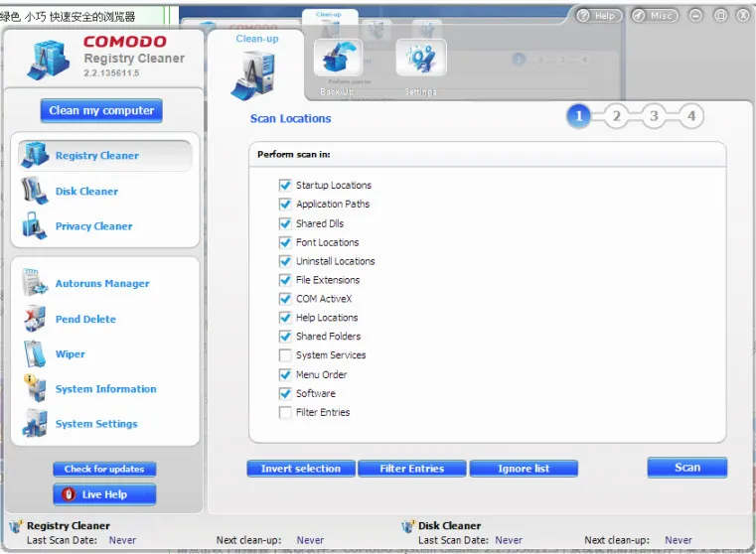Click the System Information icon
Screen dimensions: 756x554
coord(34,388)
